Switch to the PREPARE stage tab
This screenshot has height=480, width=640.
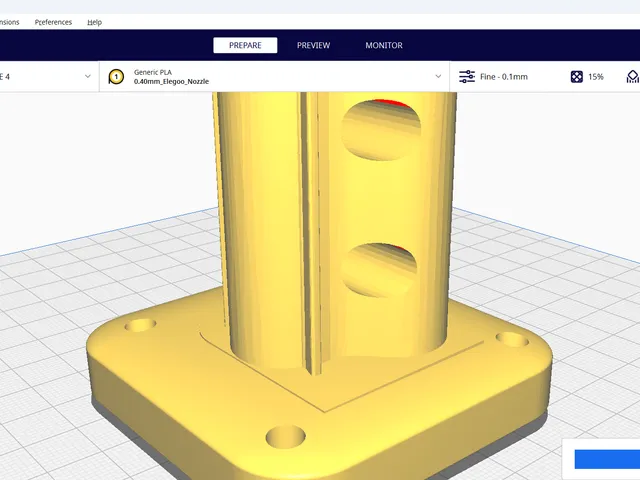tap(245, 45)
